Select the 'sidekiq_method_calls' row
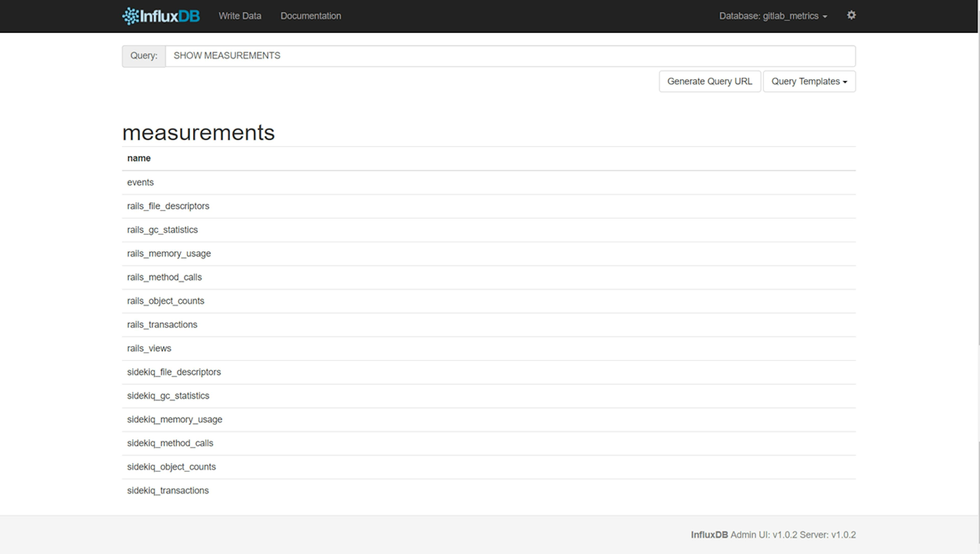 coord(489,443)
